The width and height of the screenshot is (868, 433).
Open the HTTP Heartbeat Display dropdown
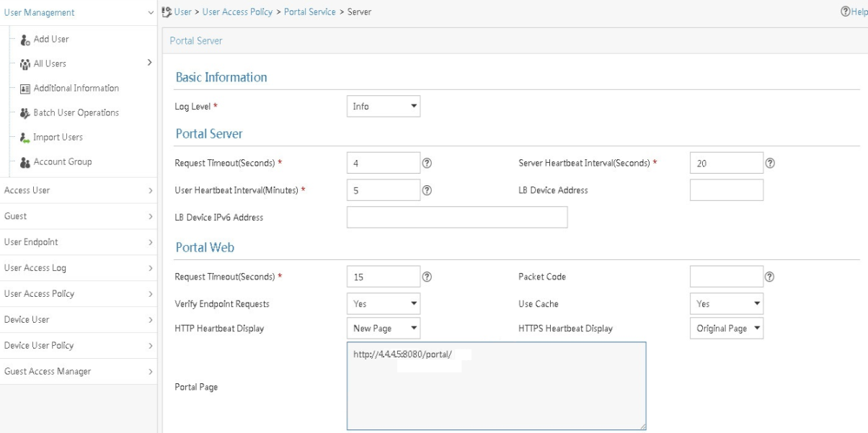(x=384, y=329)
